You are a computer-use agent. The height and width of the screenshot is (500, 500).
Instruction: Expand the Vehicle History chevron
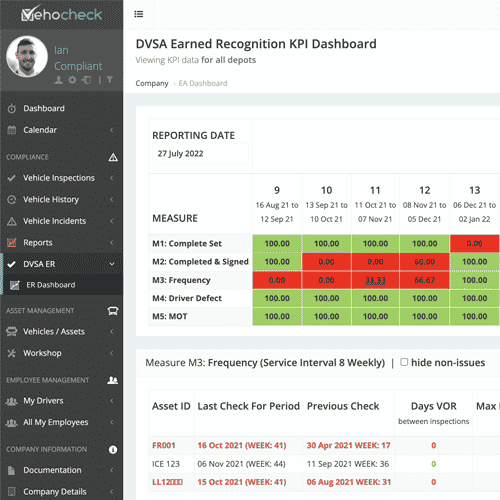[112, 199]
